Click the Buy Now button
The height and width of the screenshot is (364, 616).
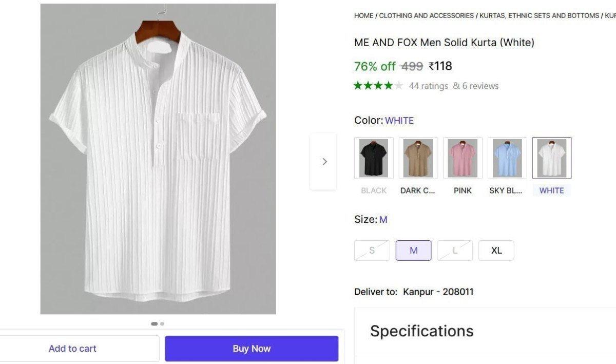click(x=251, y=348)
